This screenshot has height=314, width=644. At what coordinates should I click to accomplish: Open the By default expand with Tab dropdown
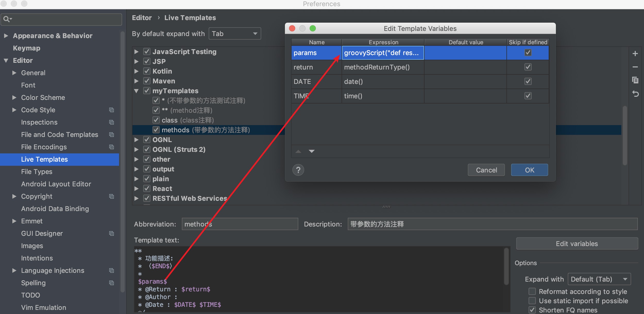click(x=234, y=34)
